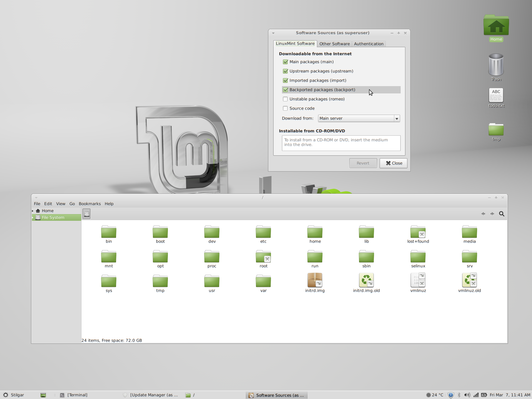Open the Edit menu
The image size is (532, 399).
tap(48, 204)
